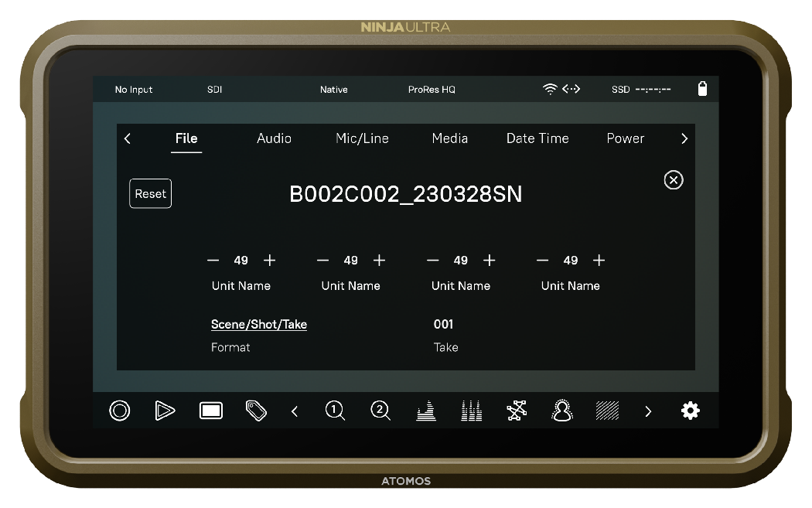Enable 1x zoom magnifier
Screen dimensions: 812x508
(x=335, y=411)
